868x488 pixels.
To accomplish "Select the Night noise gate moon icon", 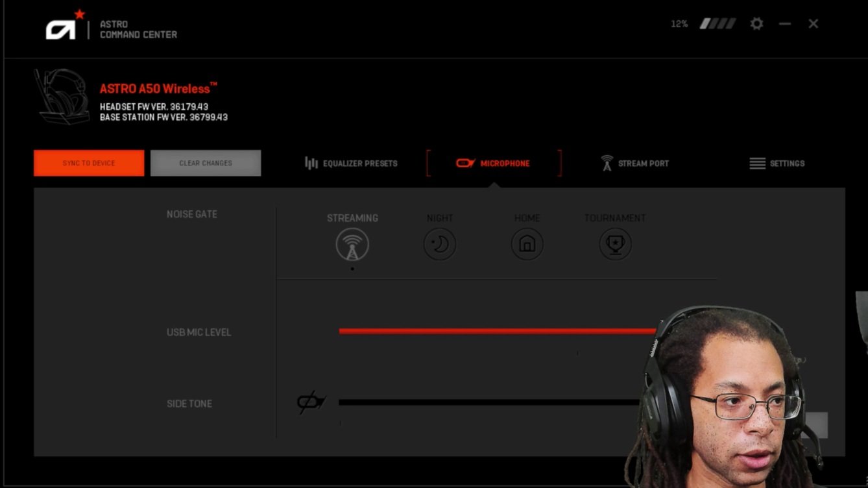I will (440, 245).
